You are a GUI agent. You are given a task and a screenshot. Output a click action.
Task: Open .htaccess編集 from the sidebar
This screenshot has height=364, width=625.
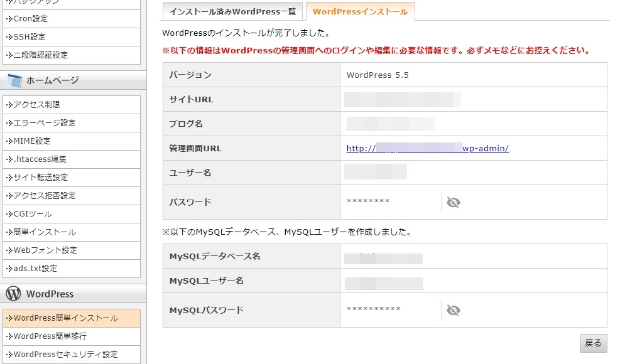point(40,159)
